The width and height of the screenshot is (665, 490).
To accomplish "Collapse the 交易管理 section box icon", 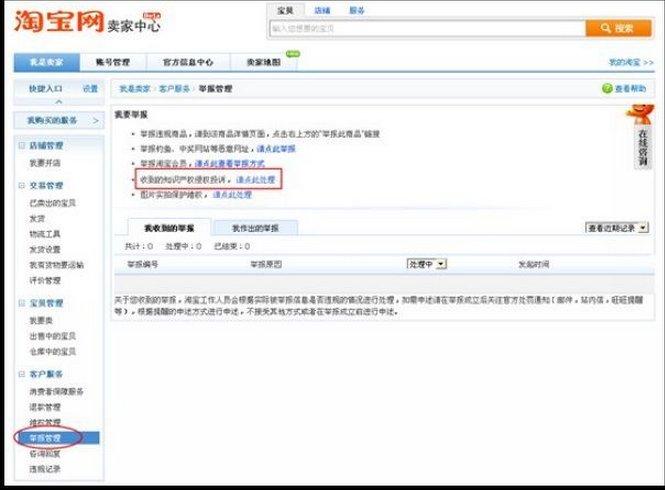I will click(22, 185).
